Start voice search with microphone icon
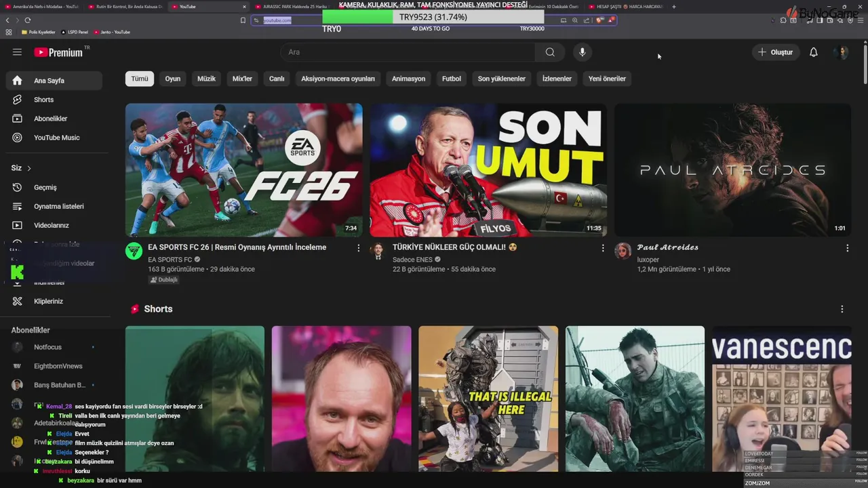Screen dimensions: 868x488 pyautogui.click(x=582, y=52)
